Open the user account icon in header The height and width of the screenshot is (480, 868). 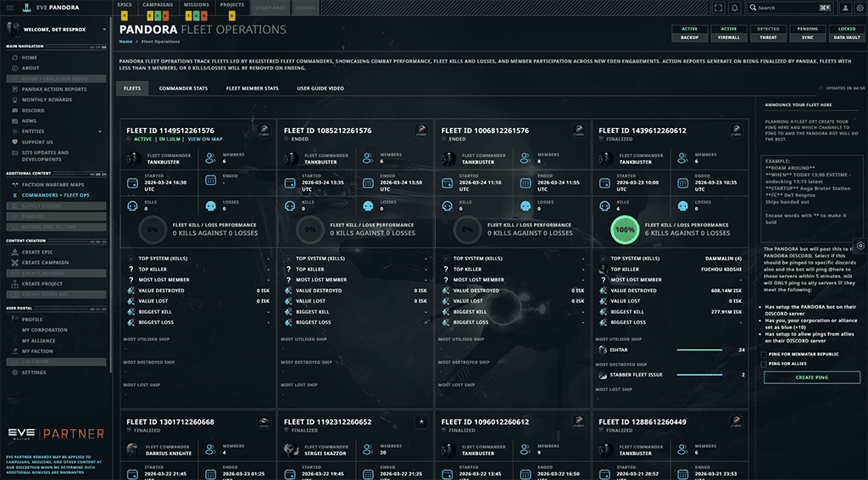coord(845,8)
